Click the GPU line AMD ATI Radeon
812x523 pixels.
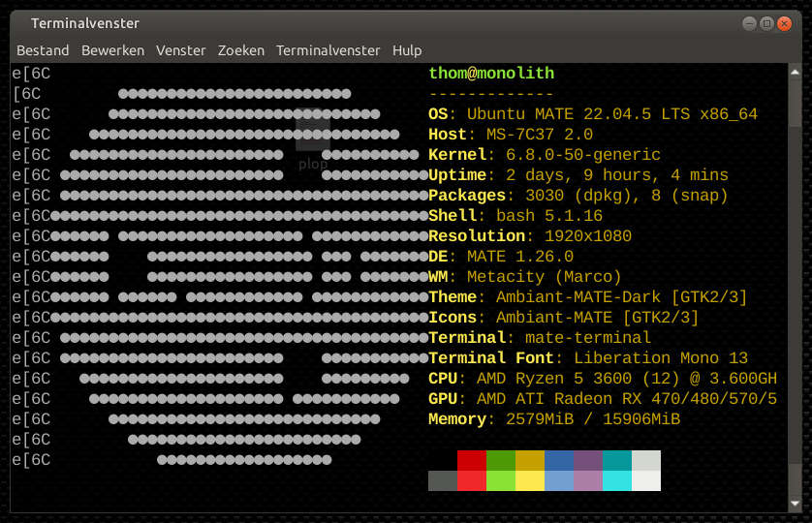point(603,399)
